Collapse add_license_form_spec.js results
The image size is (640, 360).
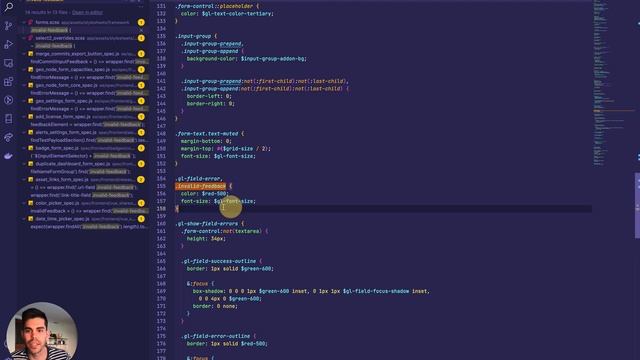[x=24, y=117]
